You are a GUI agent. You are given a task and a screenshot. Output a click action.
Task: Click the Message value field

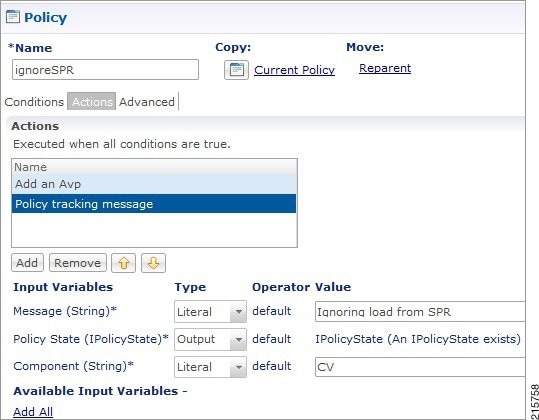420,312
